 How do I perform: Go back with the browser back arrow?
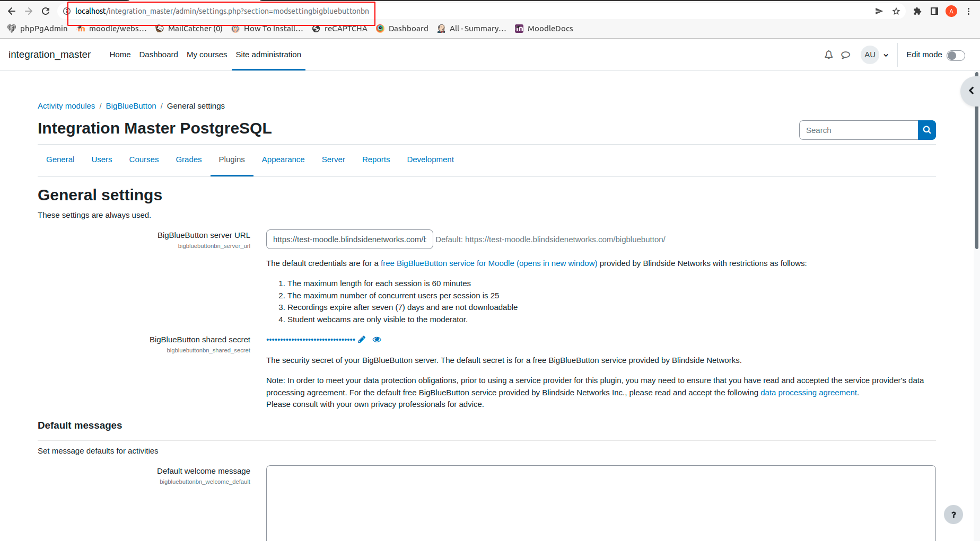(x=12, y=11)
